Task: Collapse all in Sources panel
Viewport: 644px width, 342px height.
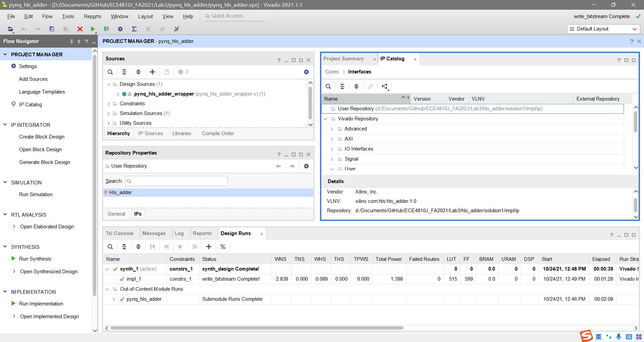Action: 124,72
